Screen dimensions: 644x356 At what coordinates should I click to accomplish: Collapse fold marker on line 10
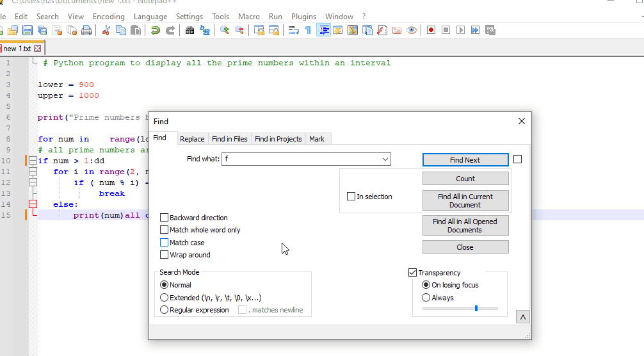click(x=33, y=161)
